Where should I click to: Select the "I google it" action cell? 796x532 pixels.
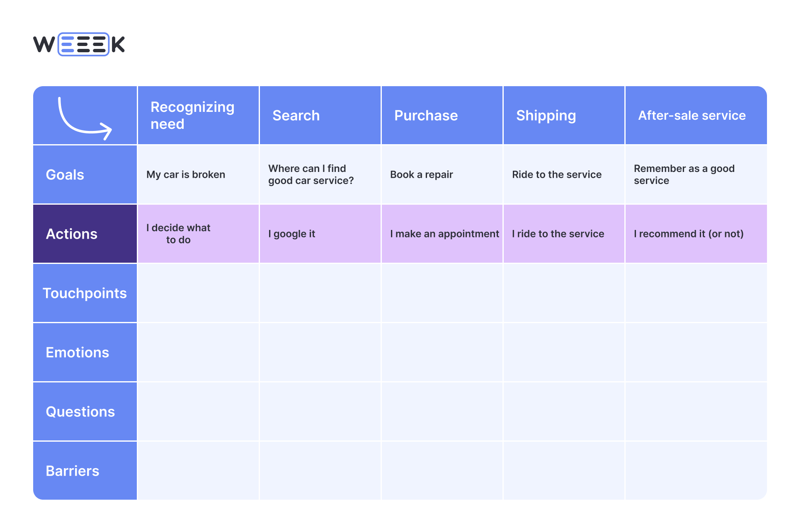[292, 234]
